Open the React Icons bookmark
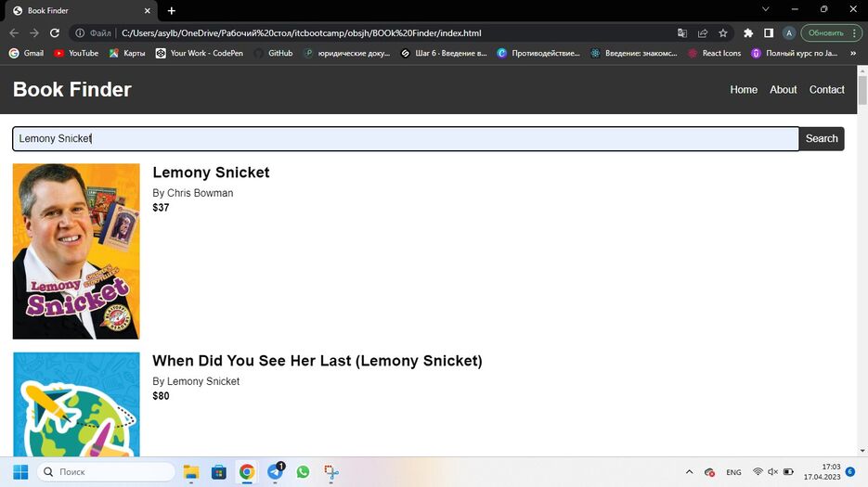Image resolution: width=868 pixels, height=487 pixels. 714,53
